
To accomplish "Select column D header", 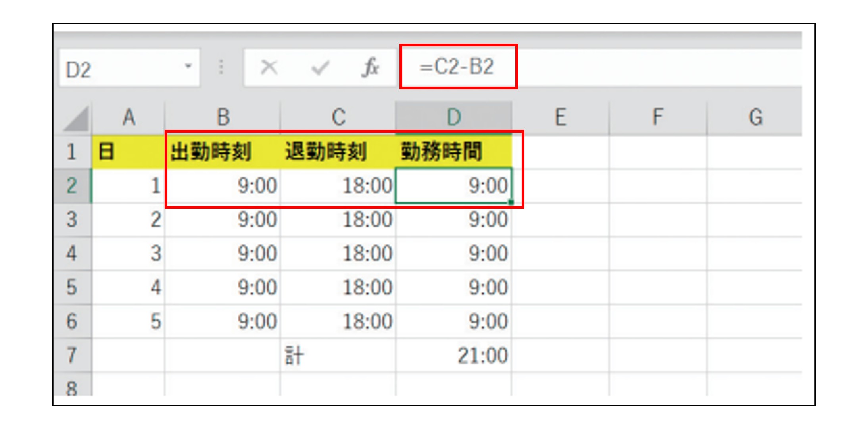I will pyautogui.click(x=453, y=117).
